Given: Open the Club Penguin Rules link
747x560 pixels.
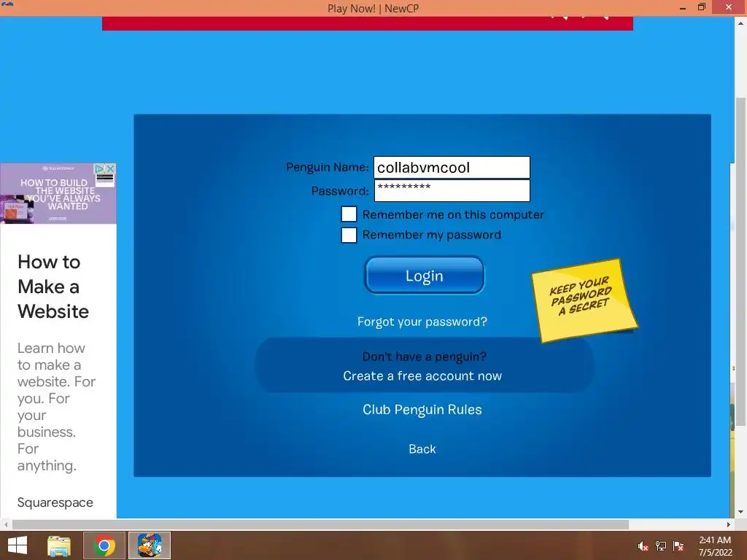Looking at the screenshot, I should (422, 410).
